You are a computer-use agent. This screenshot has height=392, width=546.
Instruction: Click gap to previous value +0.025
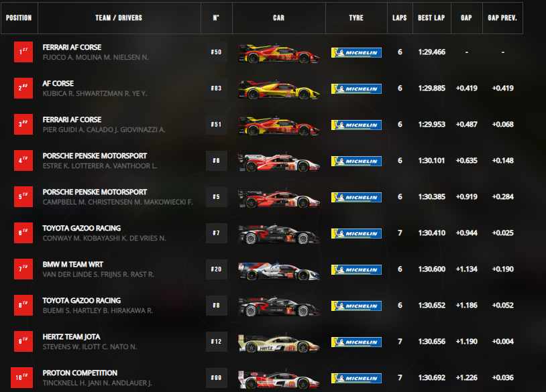pos(503,233)
